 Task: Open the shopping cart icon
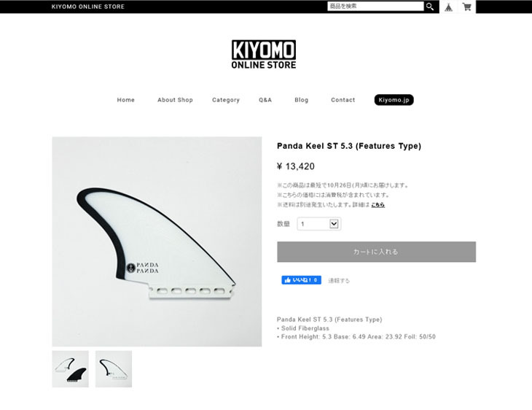(x=467, y=7)
